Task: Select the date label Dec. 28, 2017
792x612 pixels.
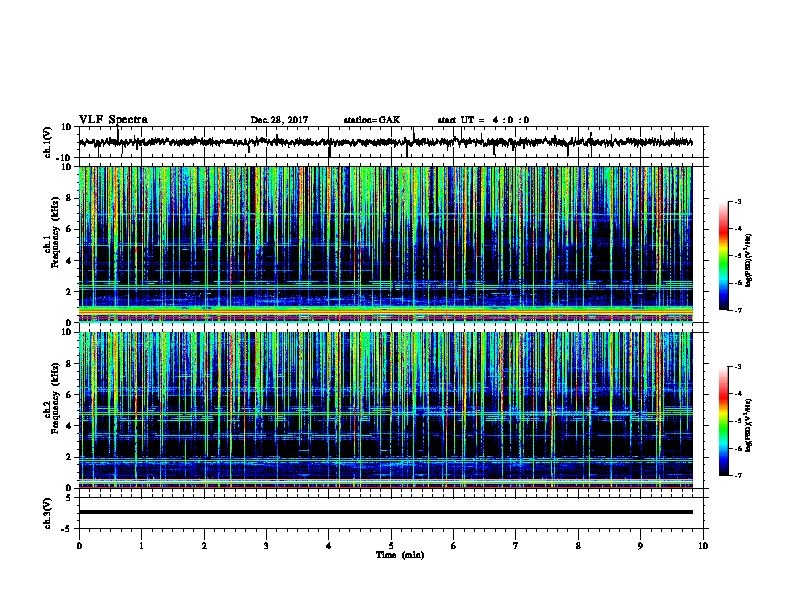Action: coord(279,120)
